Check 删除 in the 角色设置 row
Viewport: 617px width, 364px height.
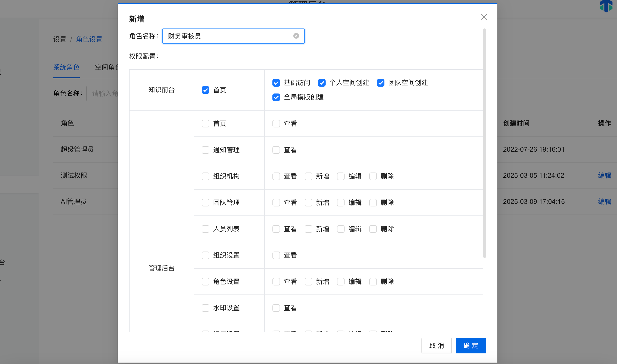click(373, 282)
